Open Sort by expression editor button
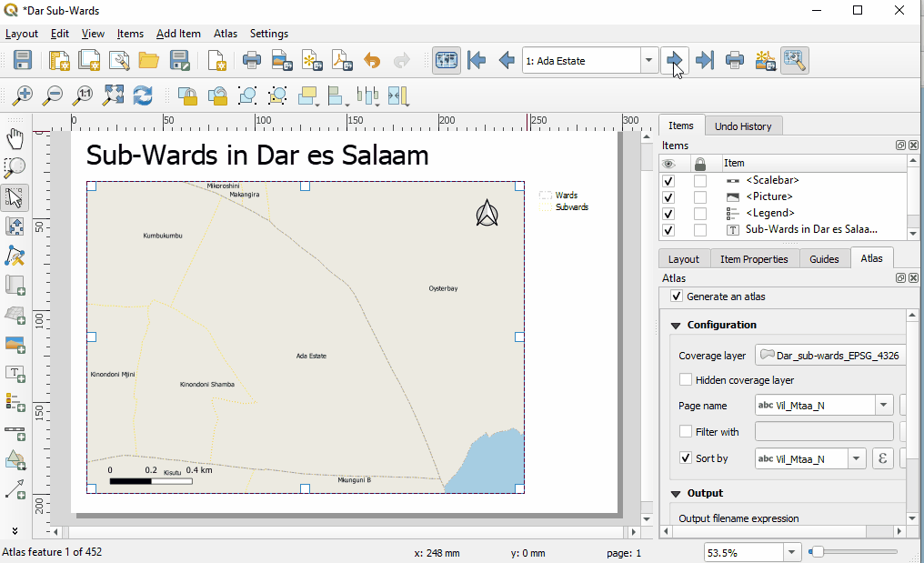The image size is (924, 563). 882,458
